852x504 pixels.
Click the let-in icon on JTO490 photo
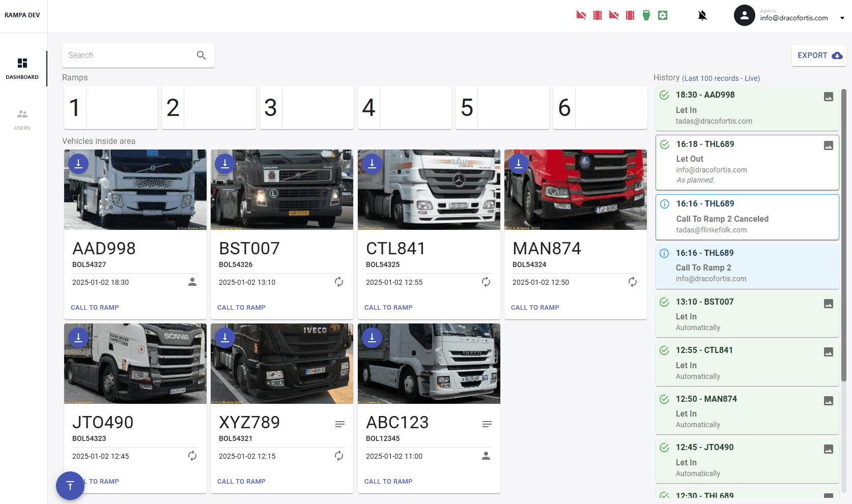pyautogui.click(x=78, y=338)
